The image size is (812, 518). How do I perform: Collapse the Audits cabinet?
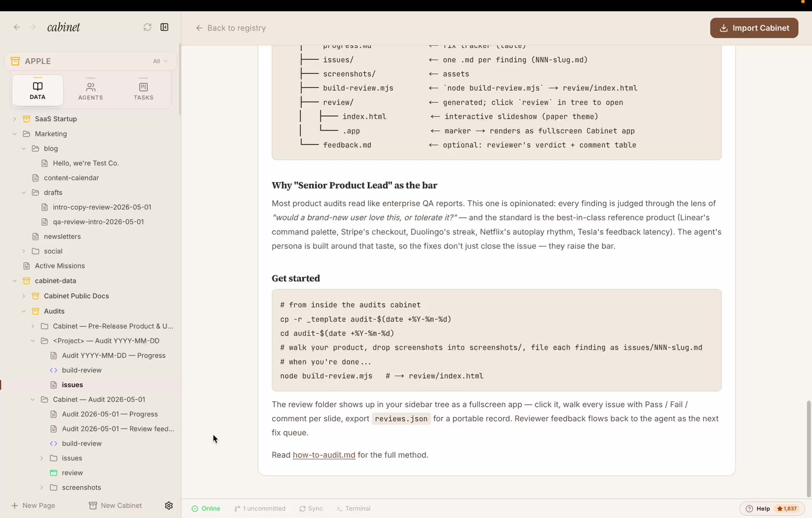[x=24, y=311]
